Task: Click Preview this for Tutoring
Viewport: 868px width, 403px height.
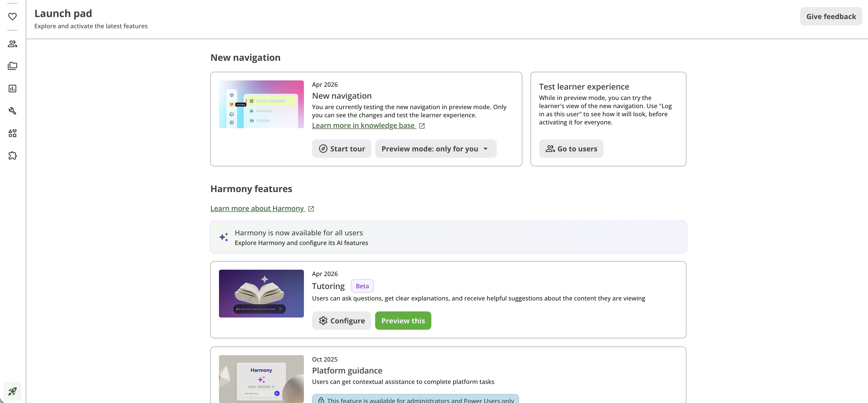Action: [x=403, y=321]
